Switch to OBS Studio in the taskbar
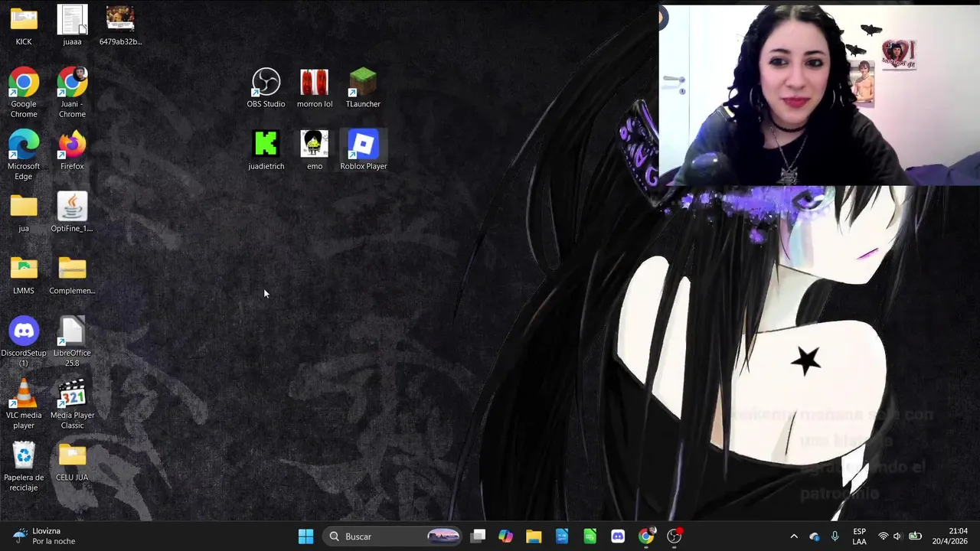This screenshot has height=551, width=980. pos(675,536)
